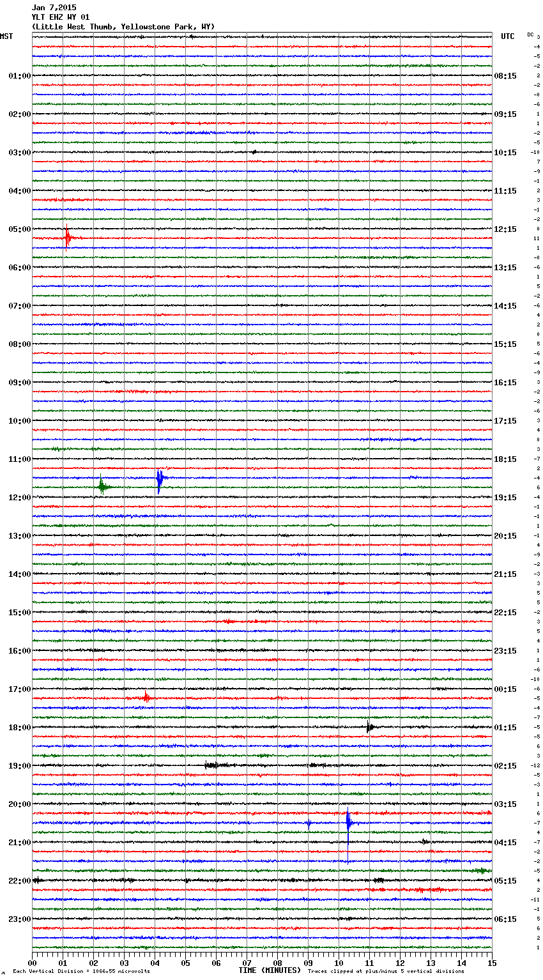Click the red seismic spike after 05:00
The image size is (543, 980).
[68, 238]
